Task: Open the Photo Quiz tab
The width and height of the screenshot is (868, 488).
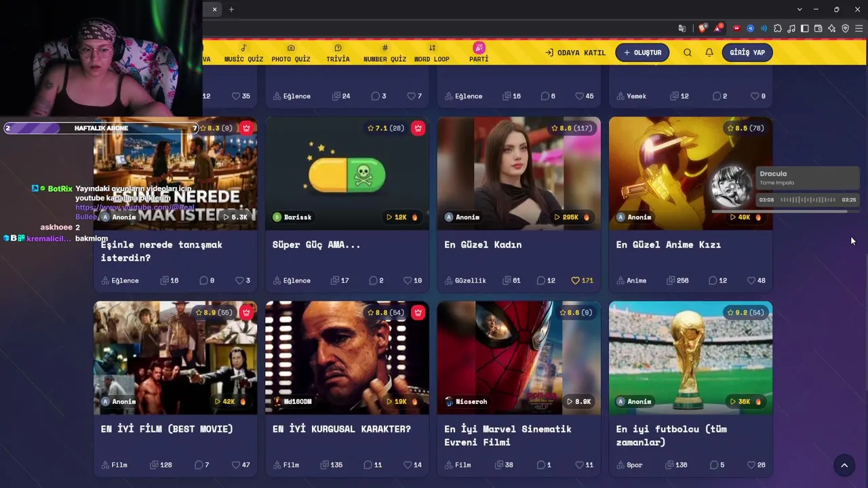Action: [291, 53]
